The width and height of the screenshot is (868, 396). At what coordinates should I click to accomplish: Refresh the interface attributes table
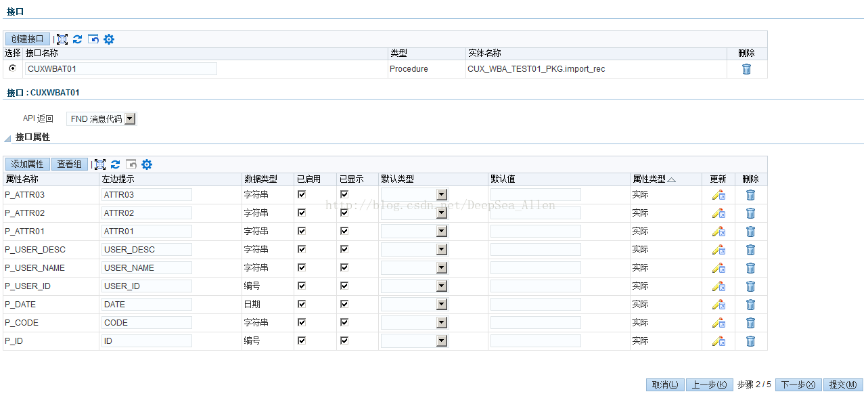116,164
